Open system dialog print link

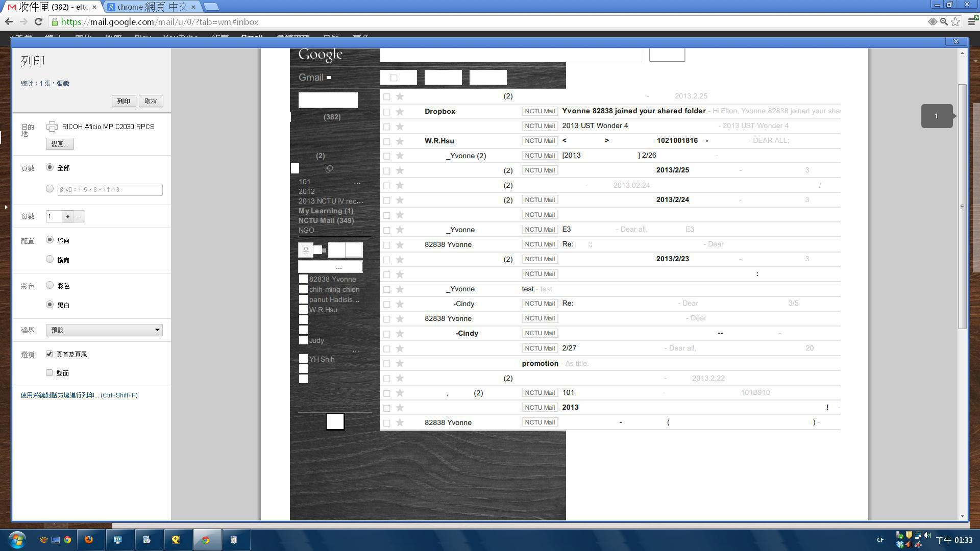pyautogui.click(x=79, y=395)
